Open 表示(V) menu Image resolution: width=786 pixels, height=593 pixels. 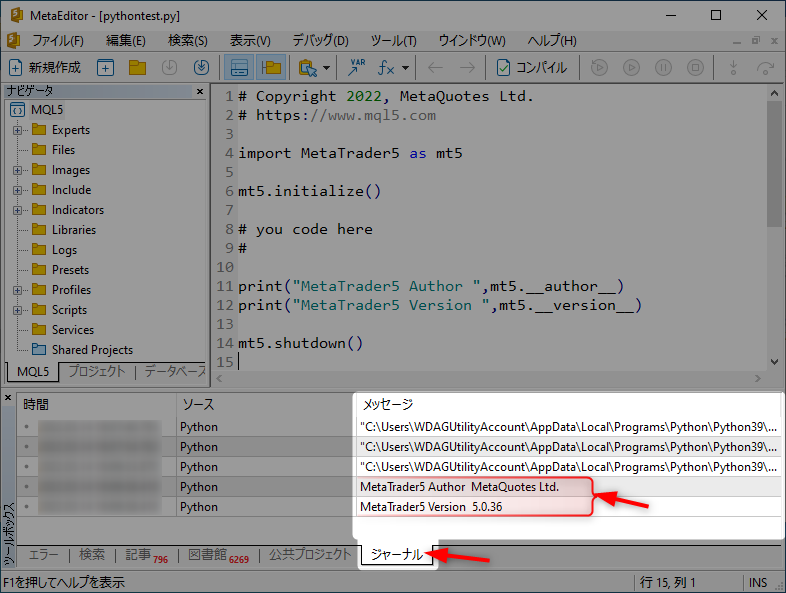(250, 41)
